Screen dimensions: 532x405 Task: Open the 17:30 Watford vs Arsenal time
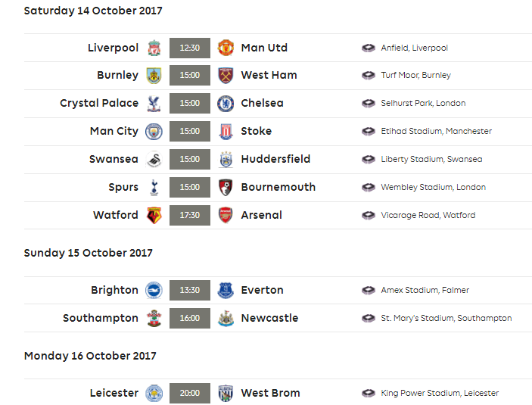[x=190, y=215]
